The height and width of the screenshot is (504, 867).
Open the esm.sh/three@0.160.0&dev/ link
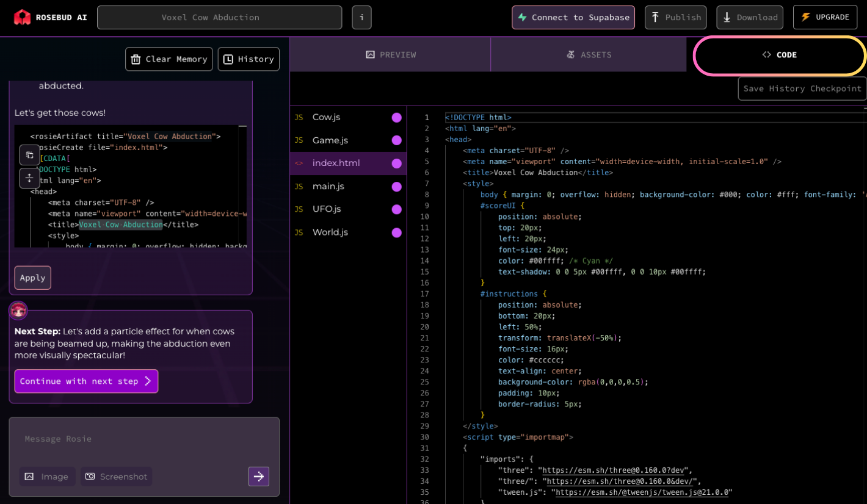620,481
